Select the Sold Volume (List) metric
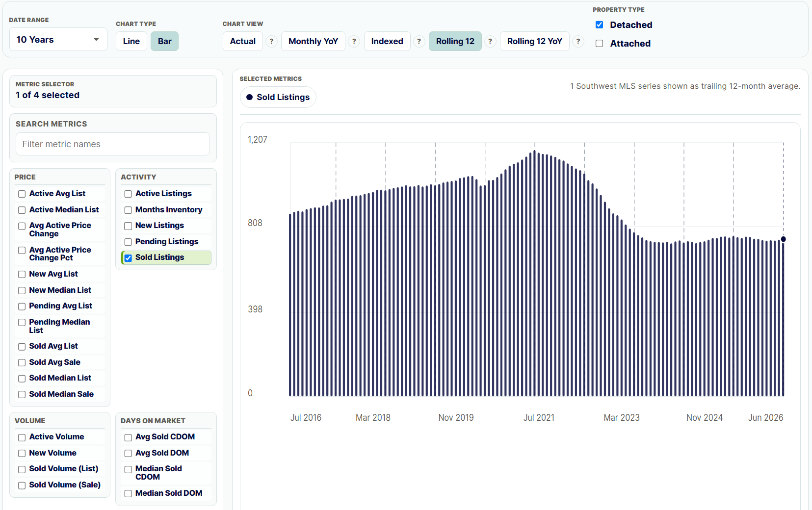Viewport: 812px width, 510px height. (22, 469)
